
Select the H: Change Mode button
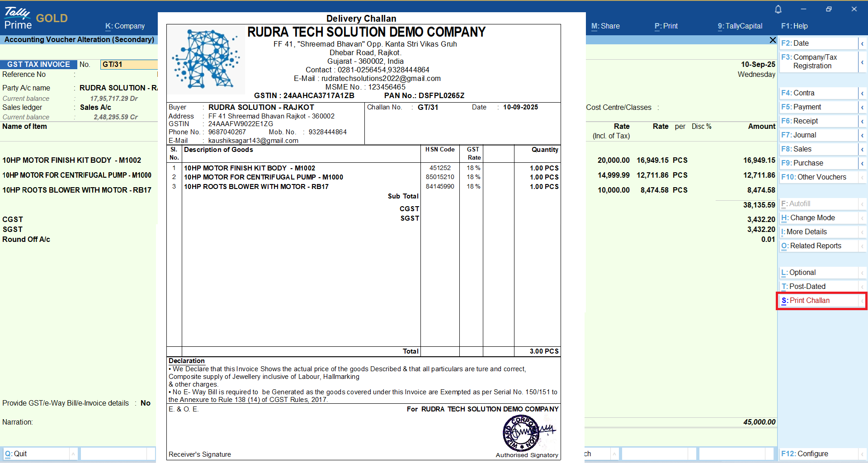819,218
